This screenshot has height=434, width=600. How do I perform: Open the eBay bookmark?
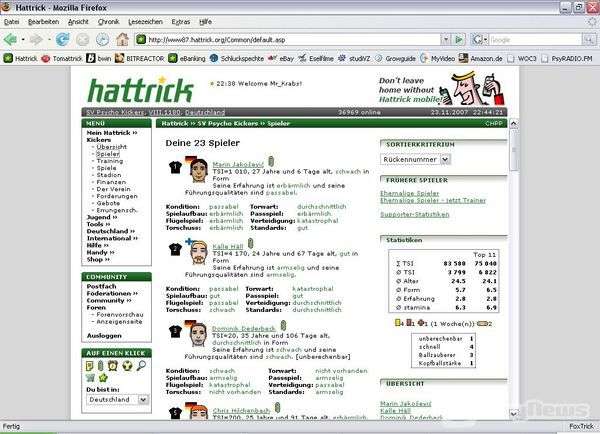coord(281,58)
